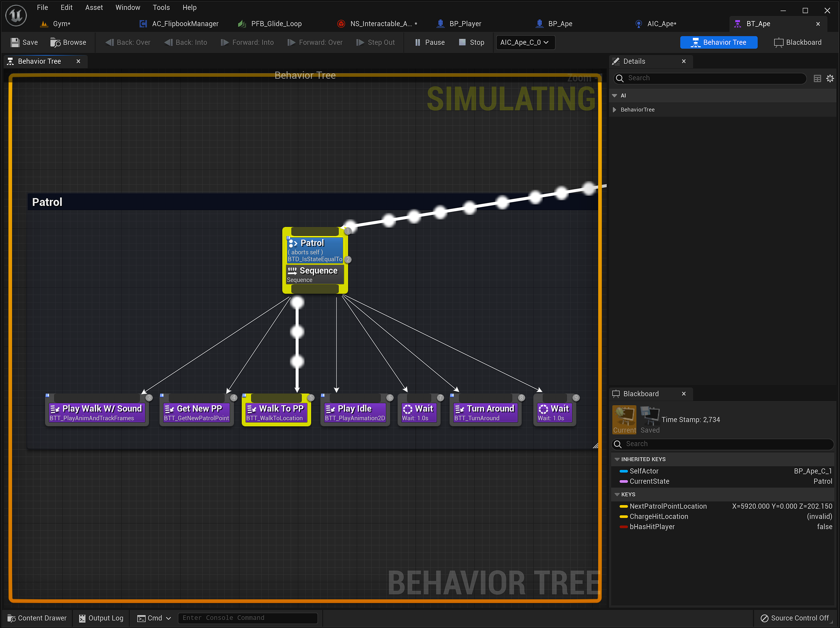Screen dimensions: 840x628
Task: Open the Tools menu
Action: [161, 7]
